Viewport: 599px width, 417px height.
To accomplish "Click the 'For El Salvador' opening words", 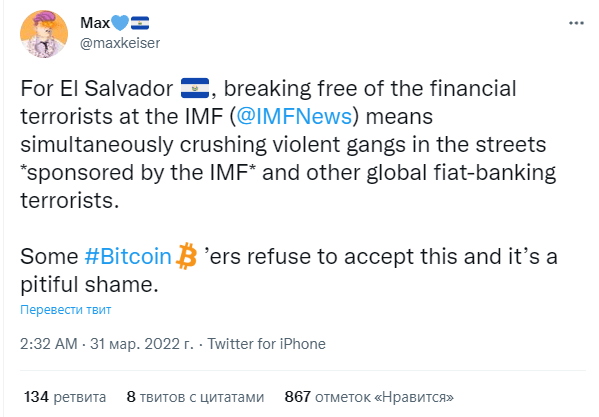I will tap(97, 88).
